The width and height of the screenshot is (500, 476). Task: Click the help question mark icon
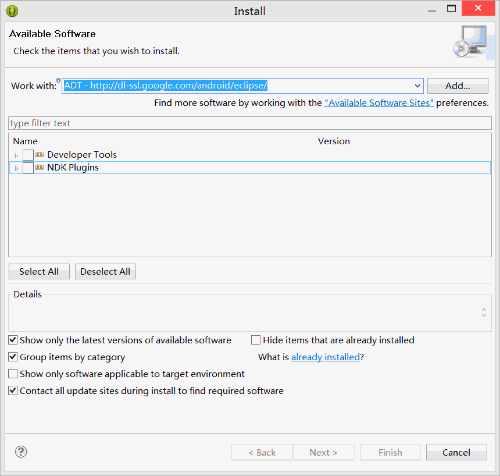click(x=21, y=452)
